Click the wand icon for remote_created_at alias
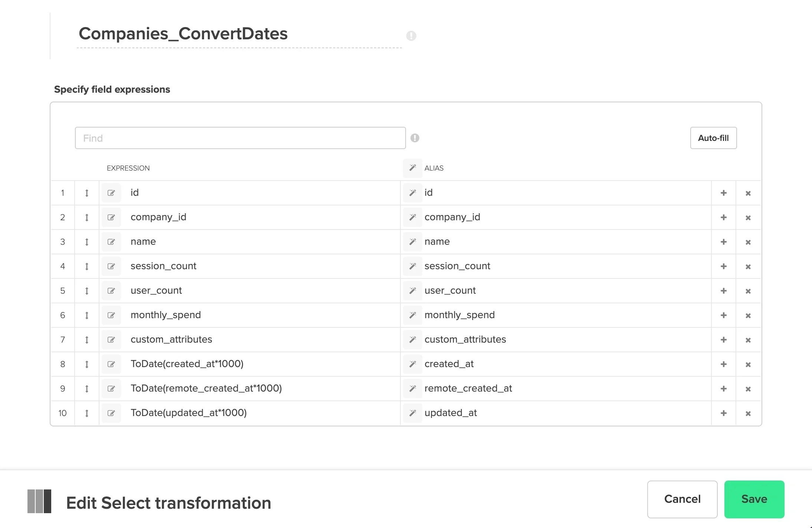Viewport: 812px width, 528px height. 412,388
